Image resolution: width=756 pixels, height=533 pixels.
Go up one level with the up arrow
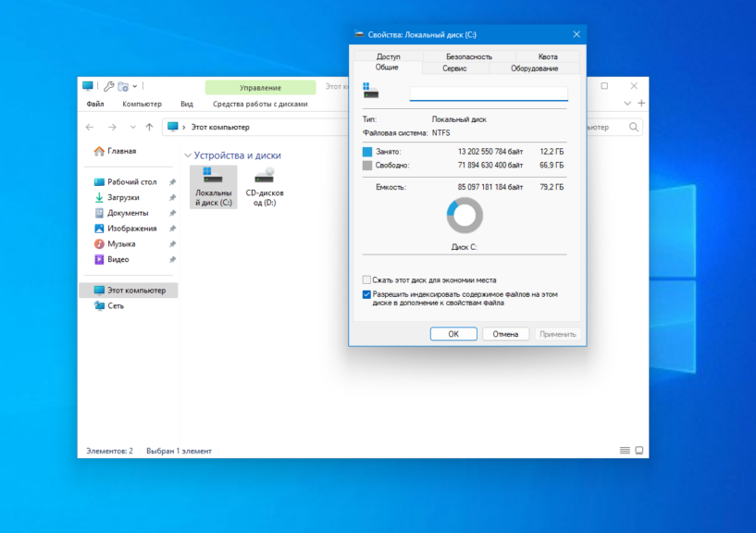click(150, 127)
